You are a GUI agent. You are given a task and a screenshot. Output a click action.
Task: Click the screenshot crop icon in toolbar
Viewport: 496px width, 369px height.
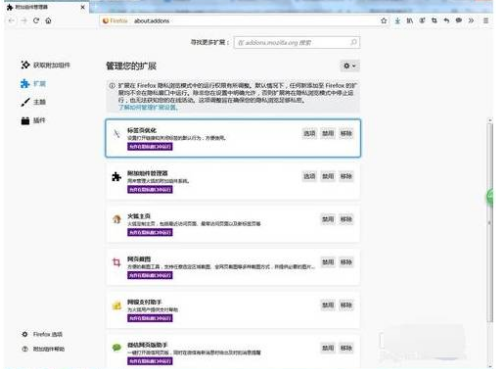point(434,21)
